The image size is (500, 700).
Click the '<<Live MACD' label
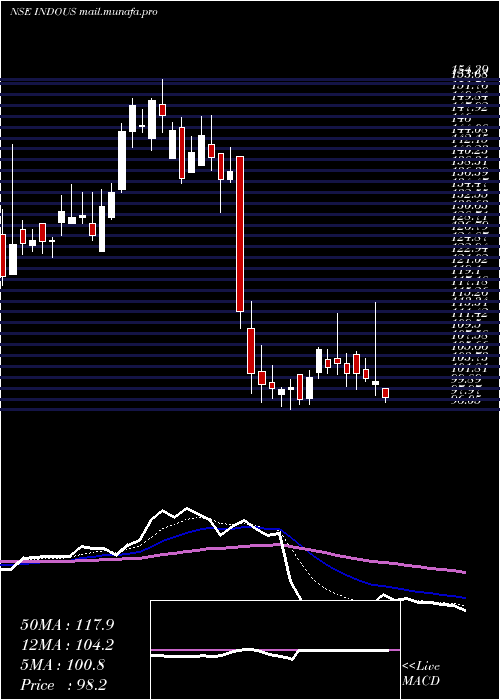tap(421, 674)
